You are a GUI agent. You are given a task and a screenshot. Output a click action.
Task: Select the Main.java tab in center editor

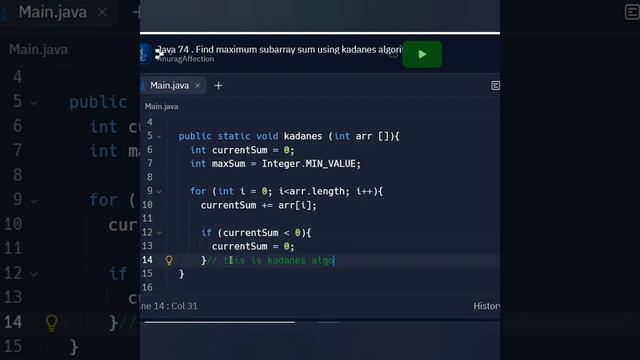click(x=169, y=85)
